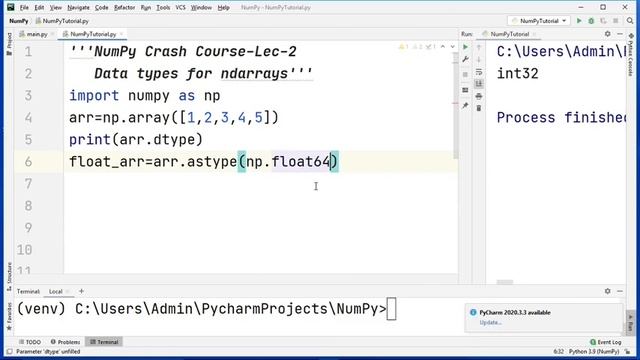This screenshot has height=360, width=640.
Task: Close the main.py editor tab
Action: click(x=53, y=34)
